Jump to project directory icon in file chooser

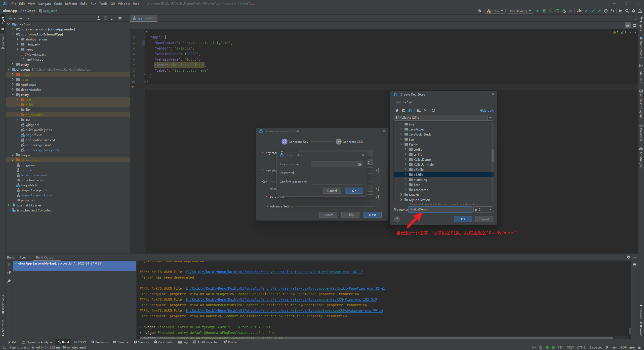pos(410,110)
